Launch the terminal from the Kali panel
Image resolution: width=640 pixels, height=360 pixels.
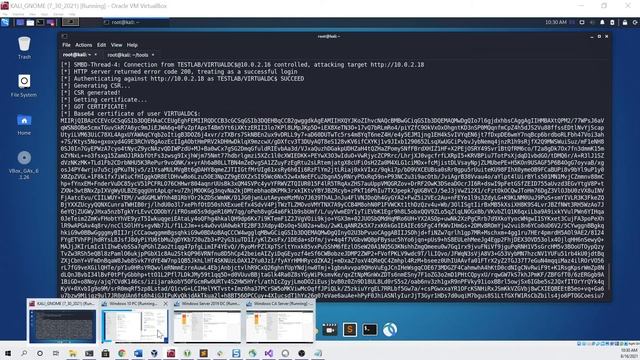pos(40,22)
